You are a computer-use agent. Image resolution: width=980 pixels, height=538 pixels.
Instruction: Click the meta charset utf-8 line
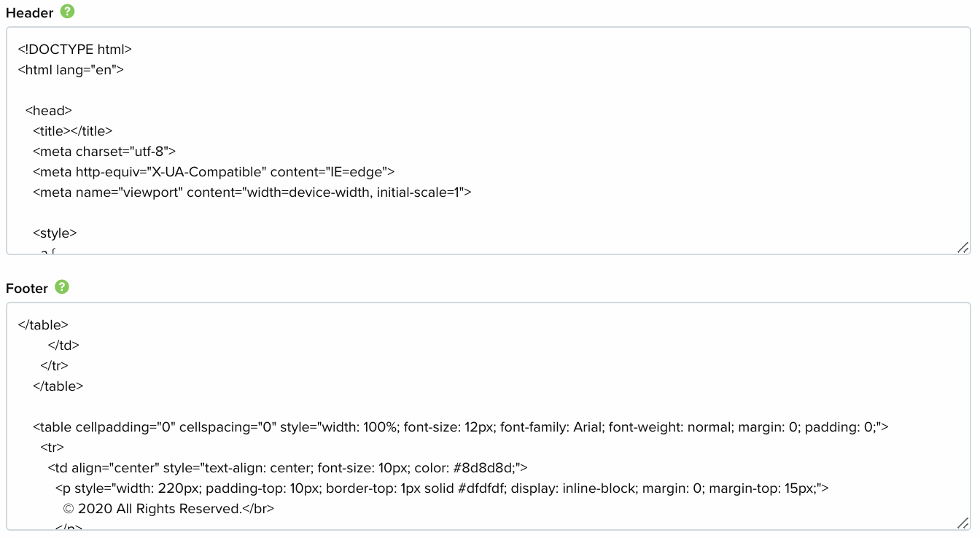pyautogui.click(x=104, y=152)
